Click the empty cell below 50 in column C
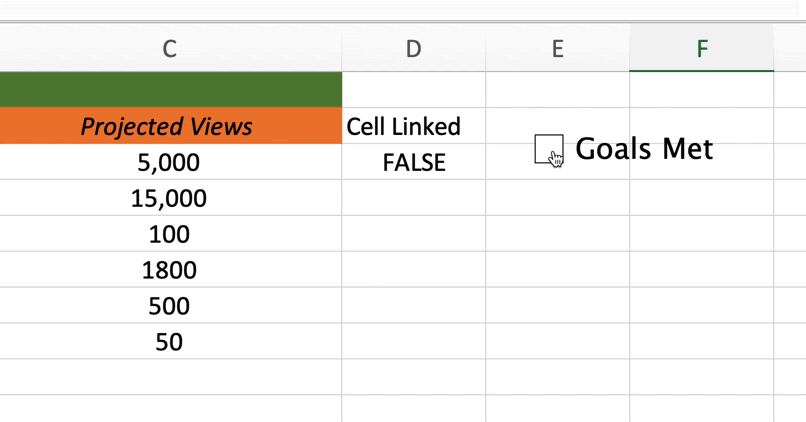 [170, 378]
